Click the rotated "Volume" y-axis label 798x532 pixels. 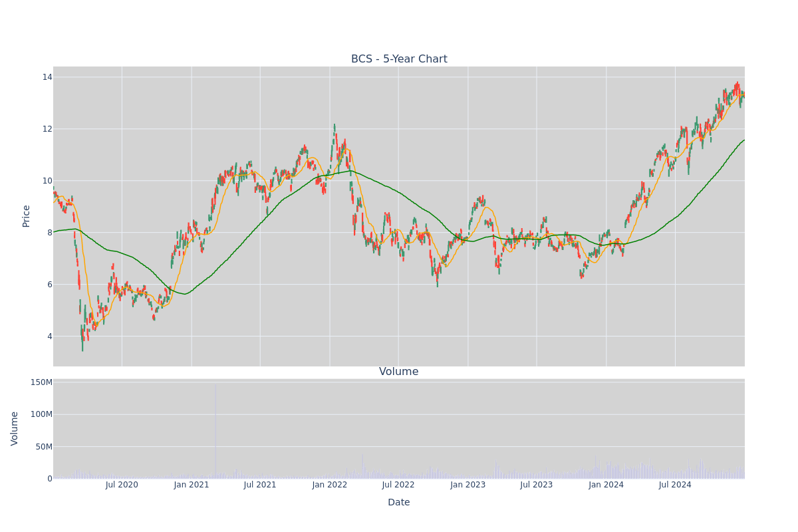[x=15, y=428]
